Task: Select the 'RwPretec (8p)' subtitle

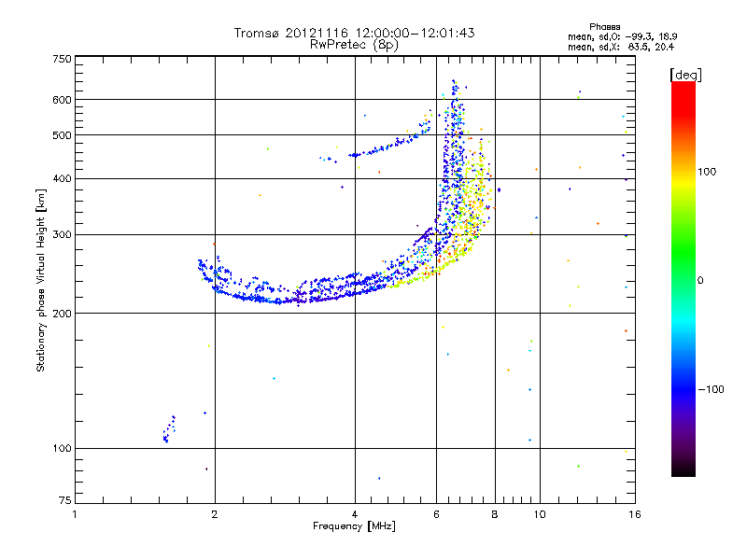Action: (x=354, y=45)
